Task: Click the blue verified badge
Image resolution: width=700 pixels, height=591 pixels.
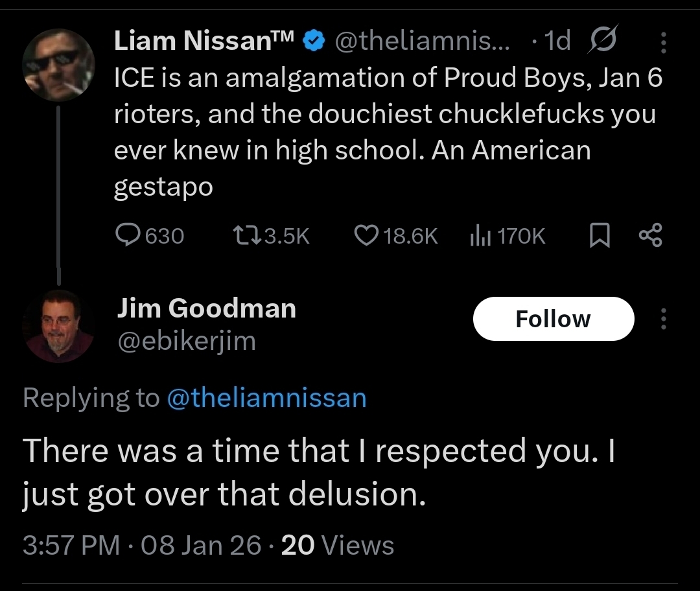Action: click(x=315, y=42)
